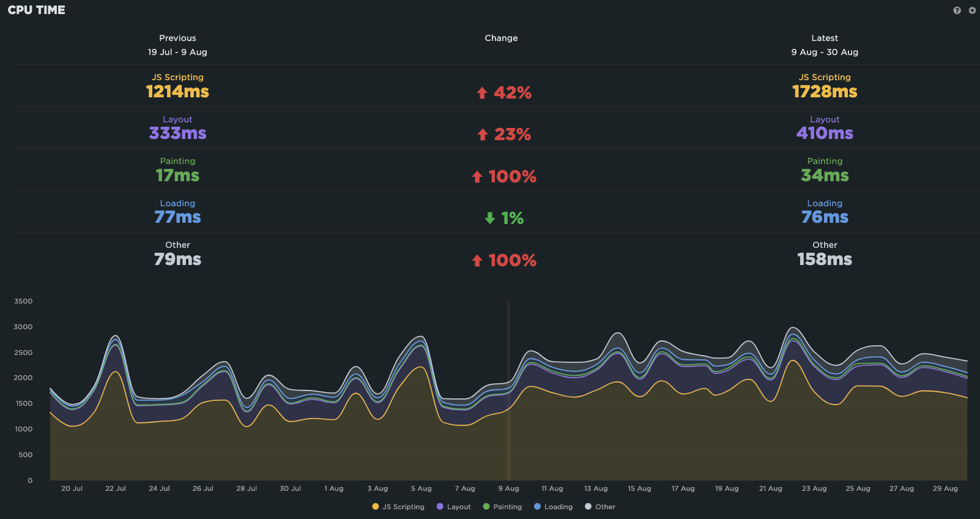
Task: Click the CPU TIME panel title
Action: 36,10
